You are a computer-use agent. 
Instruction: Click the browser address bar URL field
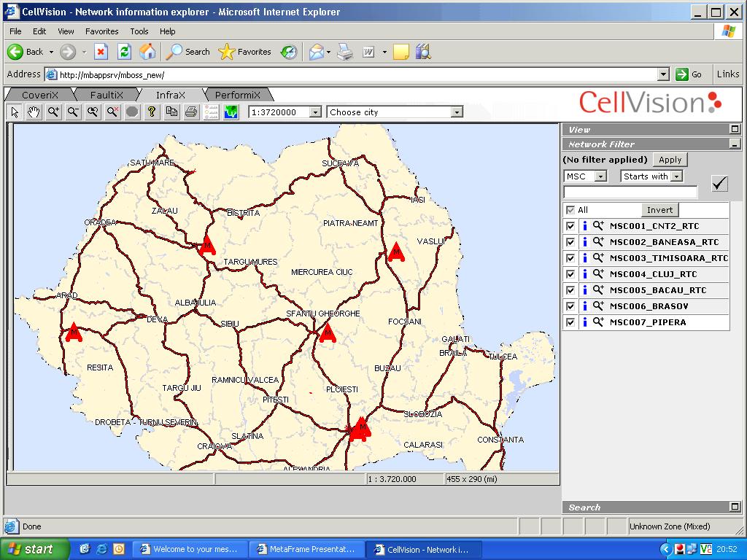(x=357, y=75)
